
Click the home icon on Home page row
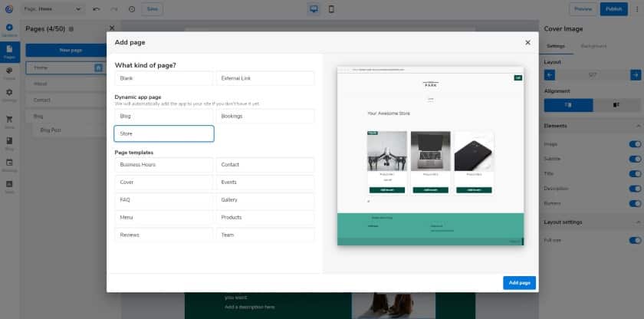(99, 67)
